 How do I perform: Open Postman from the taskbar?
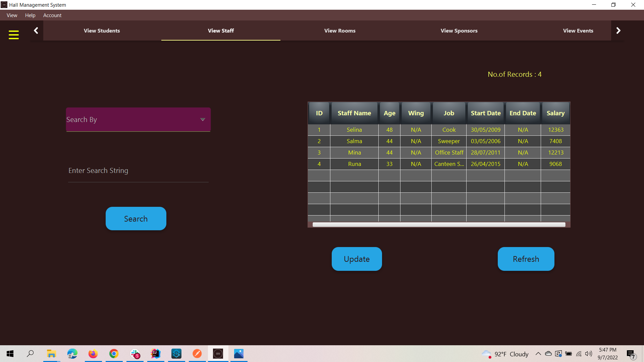pyautogui.click(x=197, y=354)
